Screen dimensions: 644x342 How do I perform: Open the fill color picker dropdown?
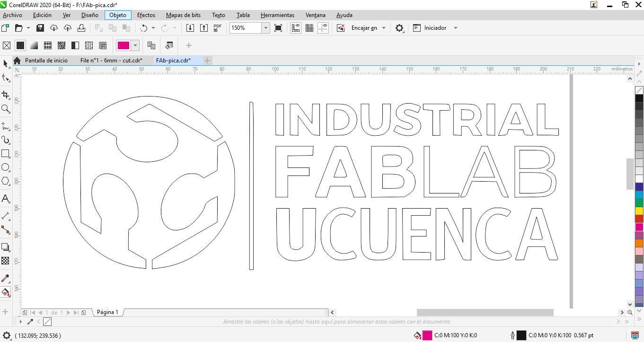[x=136, y=45]
